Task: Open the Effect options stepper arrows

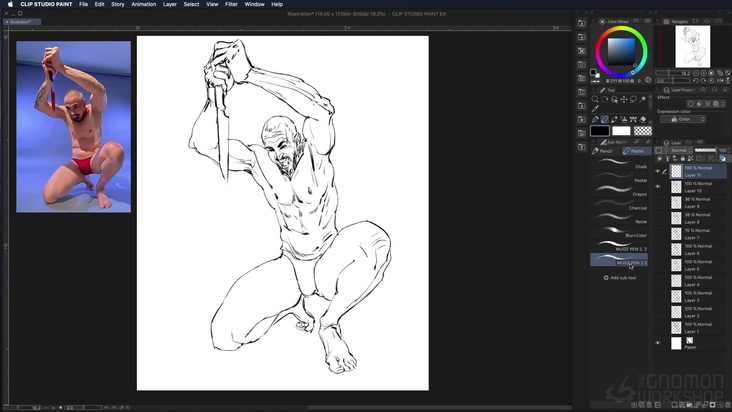Action: point(723,104)
